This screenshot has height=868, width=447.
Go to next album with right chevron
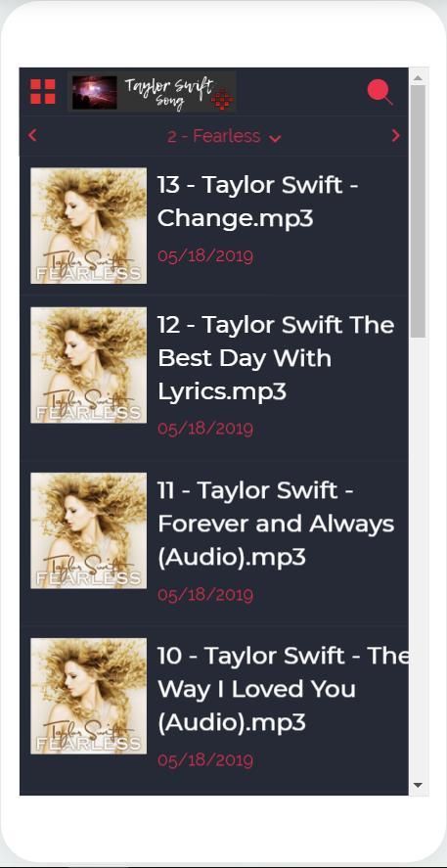395,136
